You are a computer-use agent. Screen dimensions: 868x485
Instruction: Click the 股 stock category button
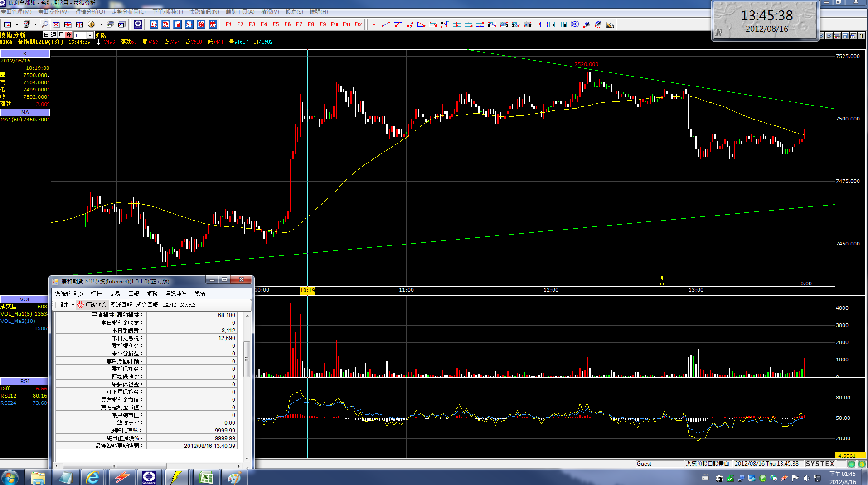pos(154,24)
